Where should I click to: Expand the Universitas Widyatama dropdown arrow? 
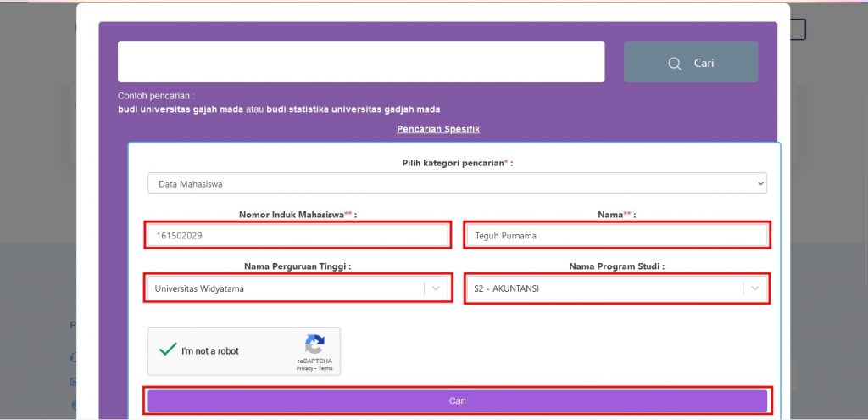[x=436, y=288]
